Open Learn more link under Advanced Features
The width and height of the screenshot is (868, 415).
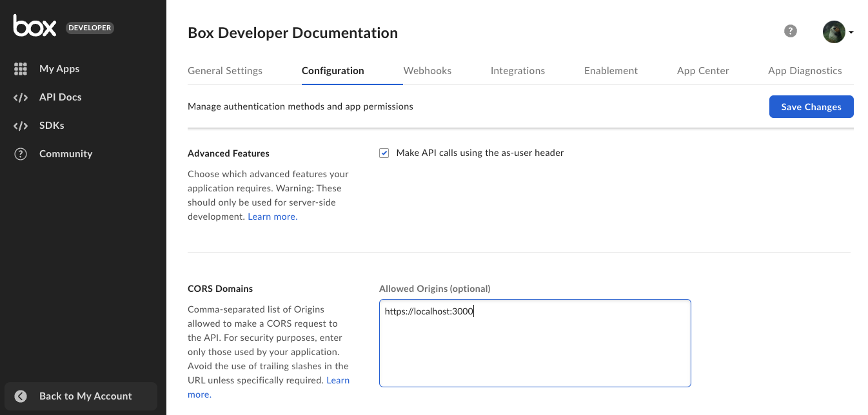point(273,217)
